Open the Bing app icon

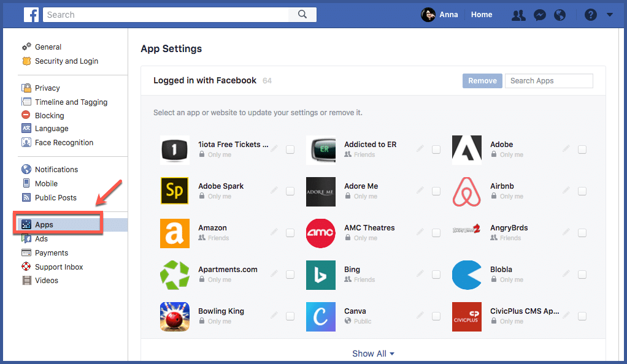point(321,275)
